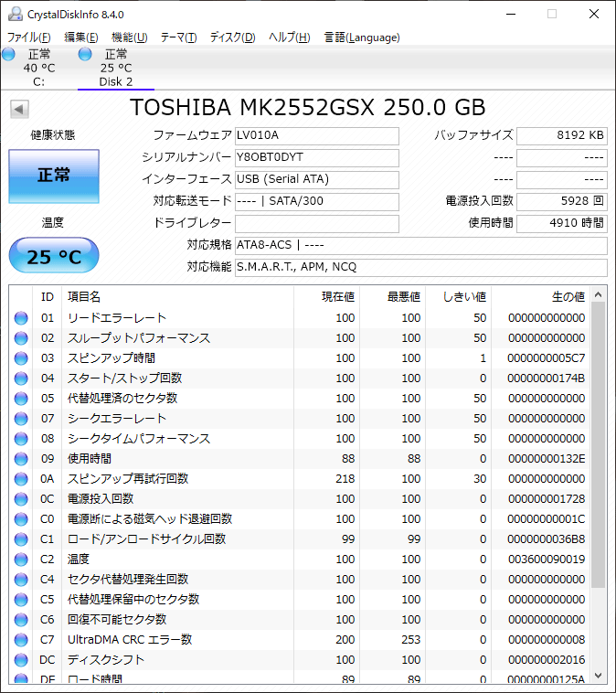Click status icon of row C2 温度
This screenshot has width=616, height=693.
[21, 560]
